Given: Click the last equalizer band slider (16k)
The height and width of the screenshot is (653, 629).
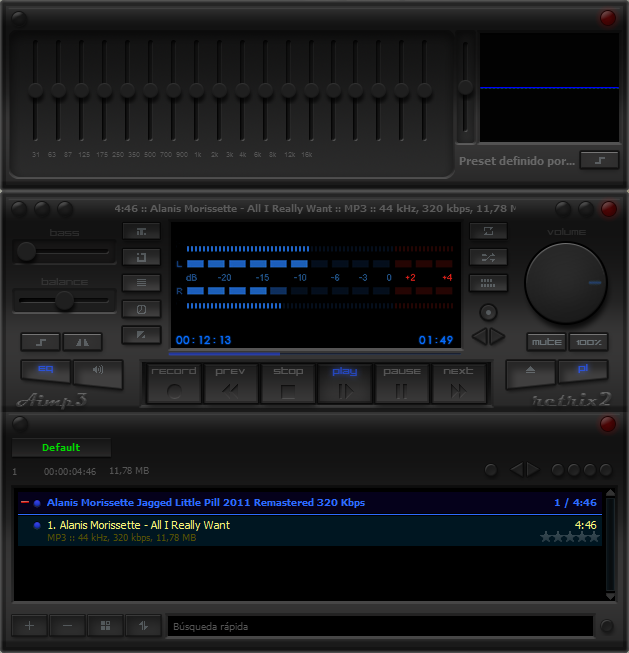Looking at the screenshot, I should [424, 90].
